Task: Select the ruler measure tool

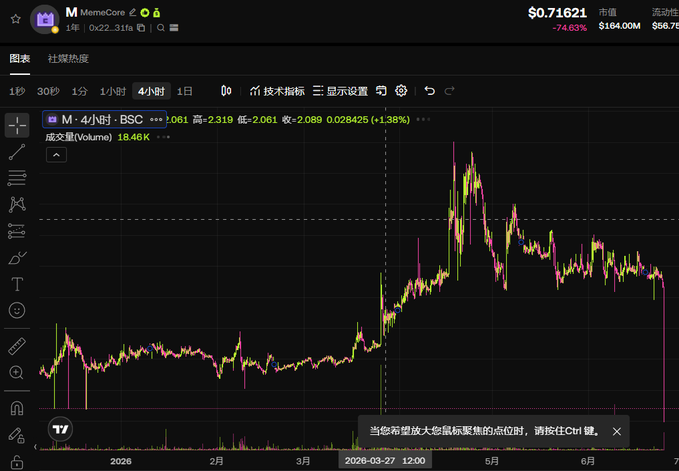Action: pyautogui.click(x=17, y=346)
